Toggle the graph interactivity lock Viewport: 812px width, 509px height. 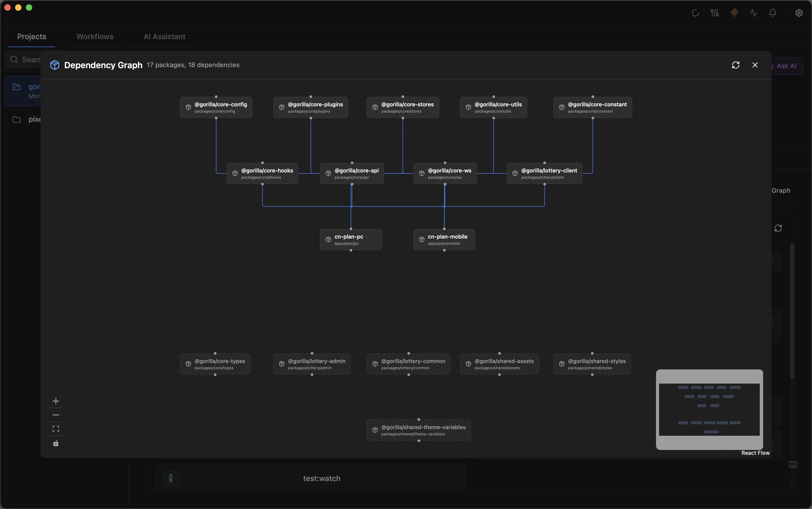(56, 443)
